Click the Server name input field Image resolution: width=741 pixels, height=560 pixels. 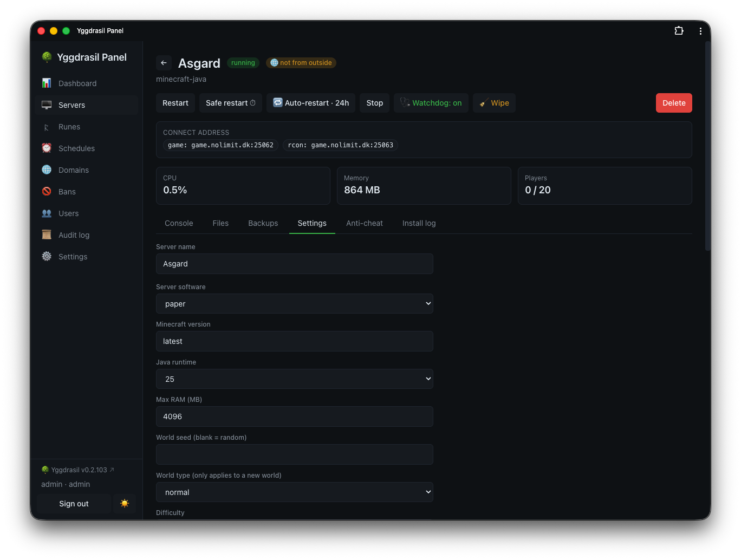295,264
